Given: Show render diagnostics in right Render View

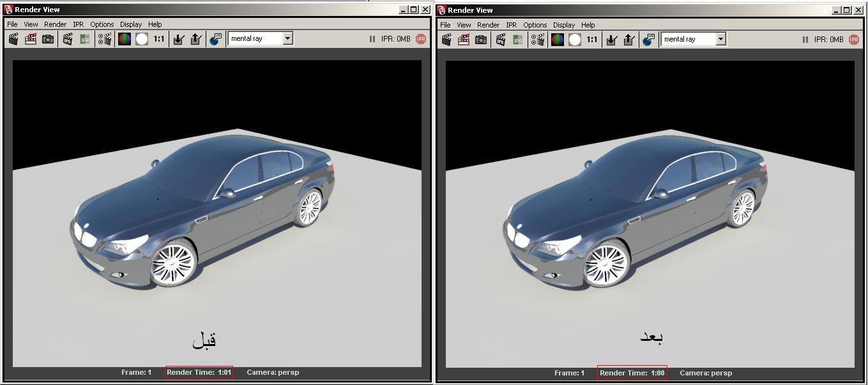Looking at the screenshot, I should coord(649,39).
